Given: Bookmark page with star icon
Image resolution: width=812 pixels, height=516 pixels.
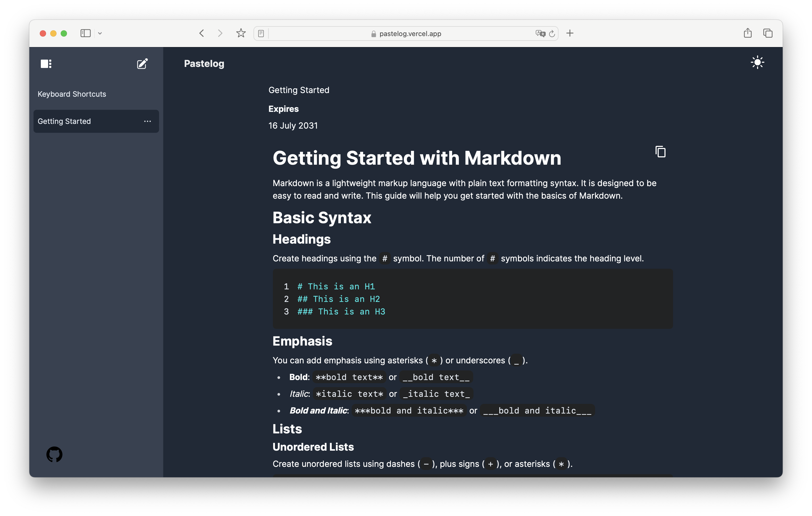Looking at the screenshot, I should [241, 33].
